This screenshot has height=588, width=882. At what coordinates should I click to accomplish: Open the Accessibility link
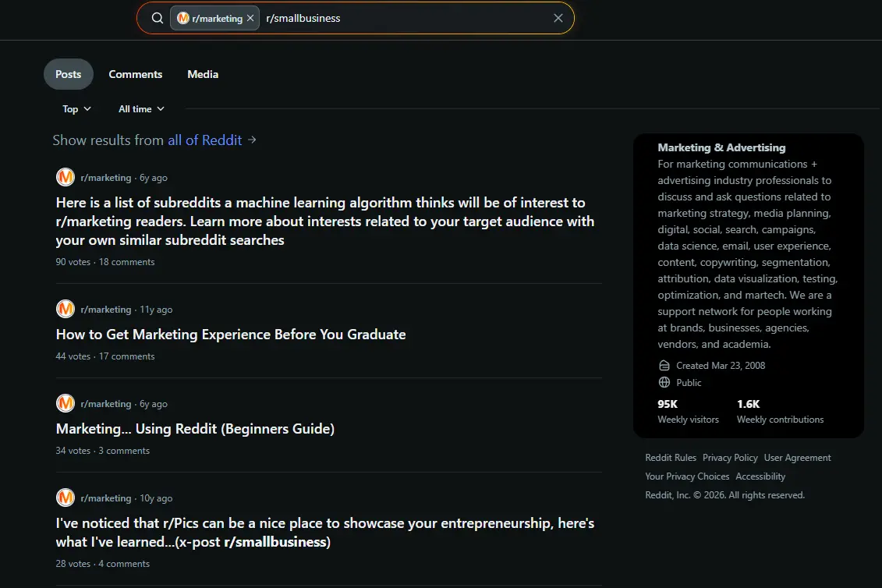pyautogui.click(x=760, y=476)
